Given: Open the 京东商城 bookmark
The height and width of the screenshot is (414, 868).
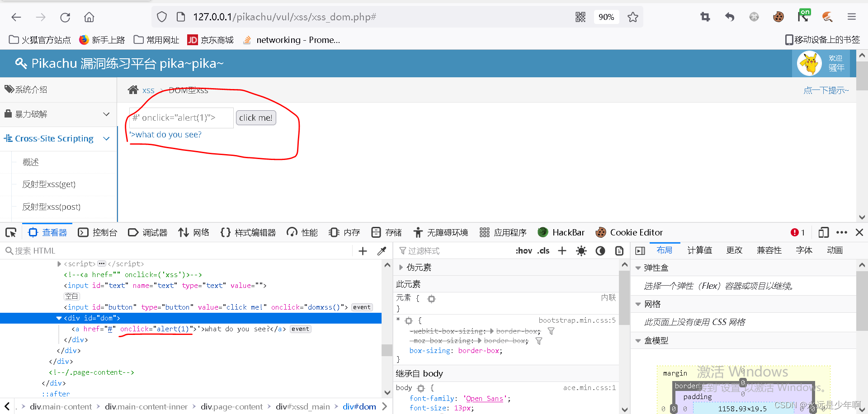Looking at the screenshot, I should point(211,40).
